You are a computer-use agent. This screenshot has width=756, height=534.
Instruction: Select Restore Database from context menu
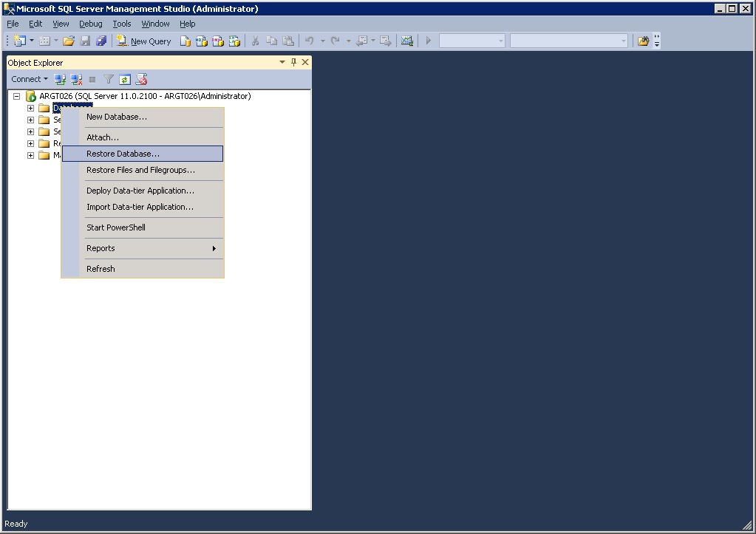click(123, 154)
